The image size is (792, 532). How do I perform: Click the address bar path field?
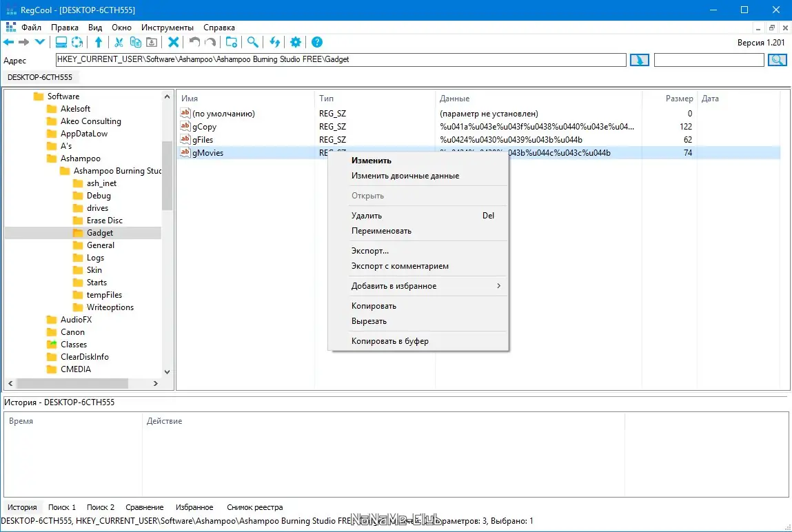tap(341, 59)
